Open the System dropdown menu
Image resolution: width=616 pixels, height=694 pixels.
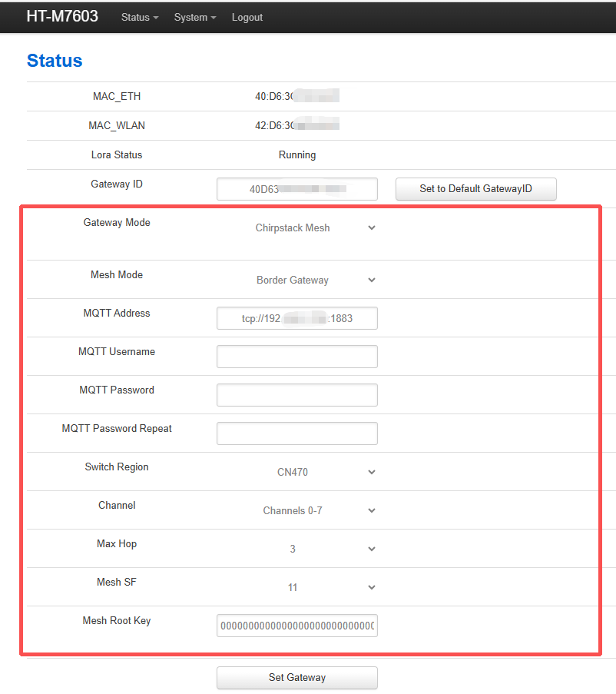pos(194,17)
